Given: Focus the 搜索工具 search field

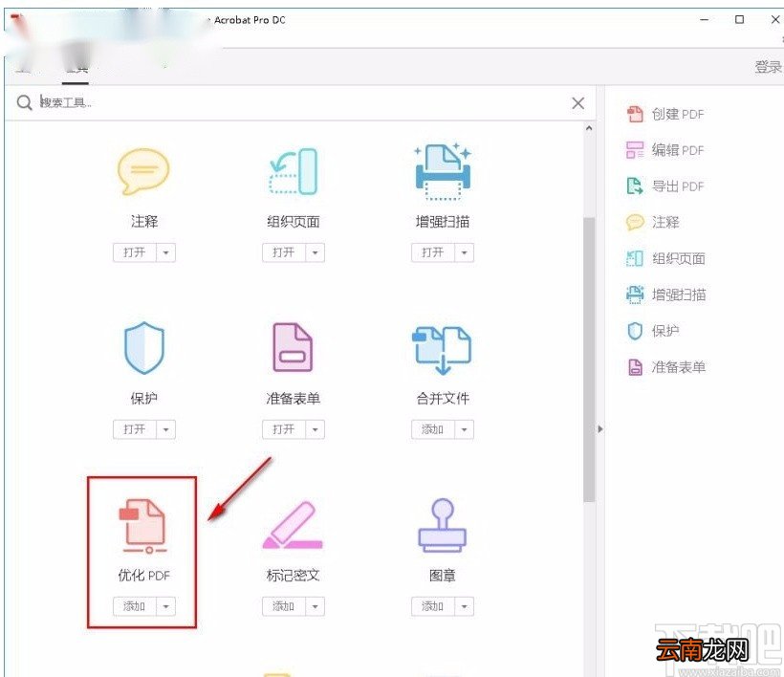Looking at the screenshot, I should pyautogui.click(x=300, y=103).
